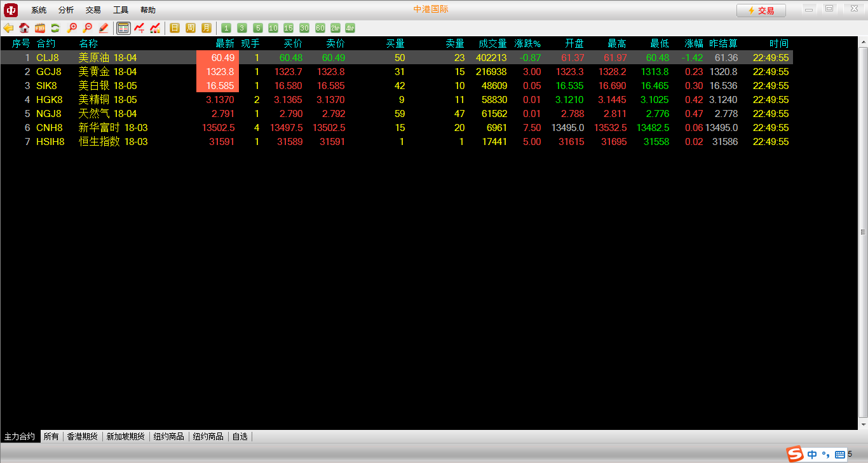Click the lightning 交易 button top right
This screenshot has height=463, width=868.
[x=761, y=10]
